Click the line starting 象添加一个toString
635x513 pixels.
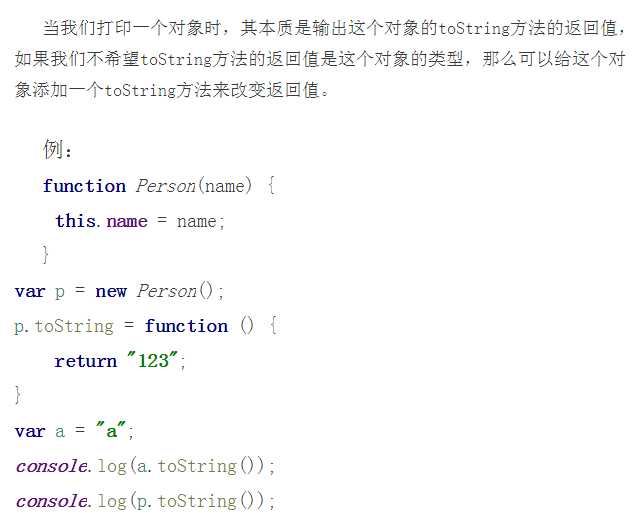point(173,90)
